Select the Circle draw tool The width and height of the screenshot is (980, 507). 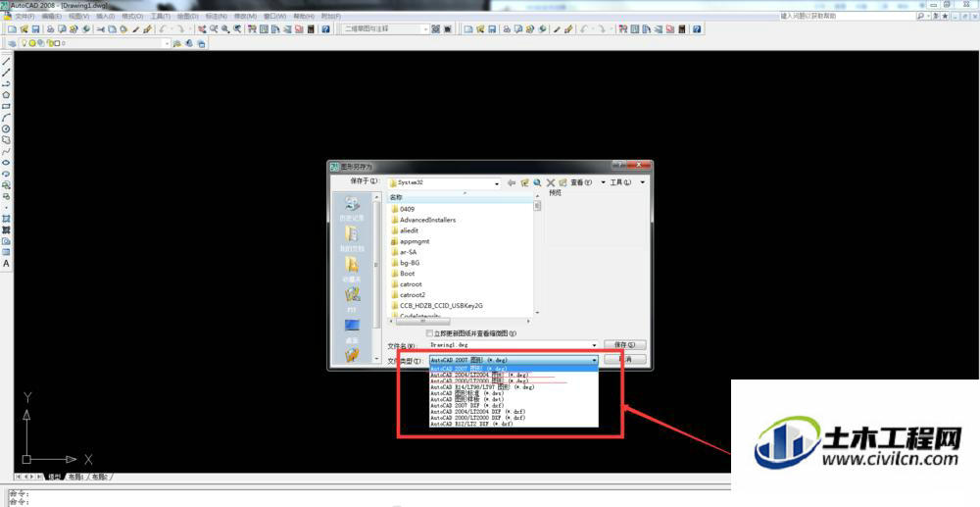coord(6,128)
